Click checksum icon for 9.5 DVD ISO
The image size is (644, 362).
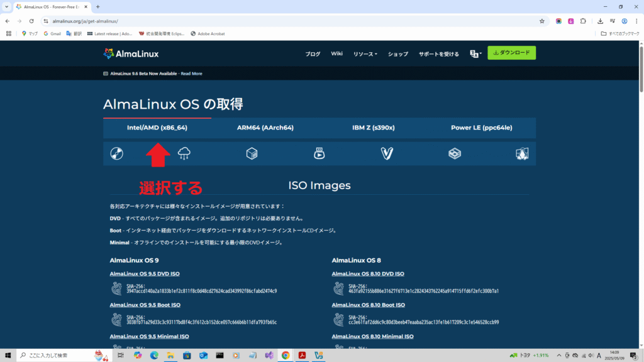tap(116, 288)
